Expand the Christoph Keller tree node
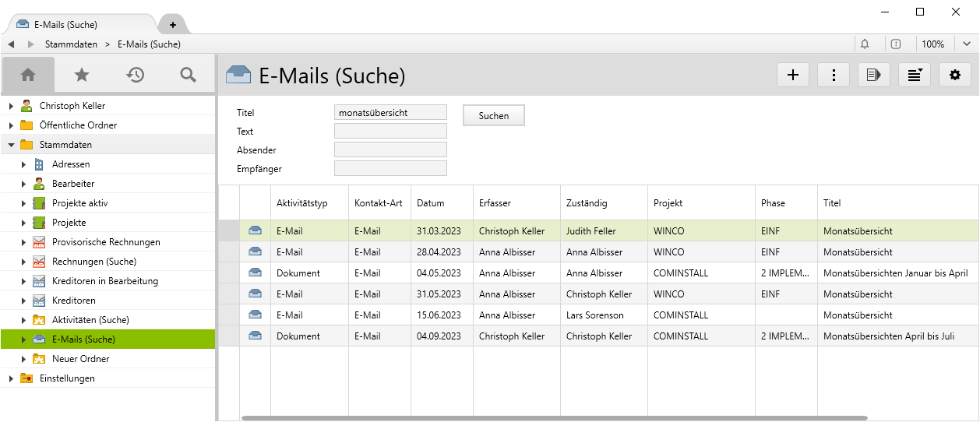Image resolution: width=980 pixels, height=422 pixels. click(x=12, y=106)
